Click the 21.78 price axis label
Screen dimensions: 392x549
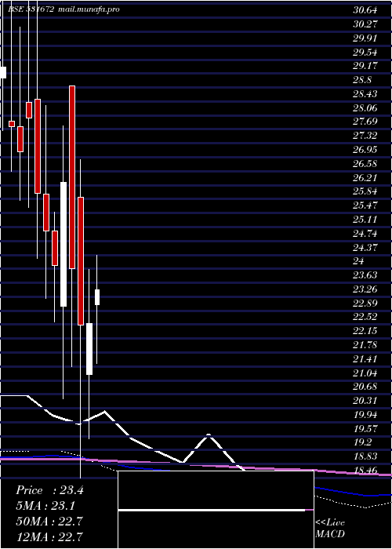(365, 345)
